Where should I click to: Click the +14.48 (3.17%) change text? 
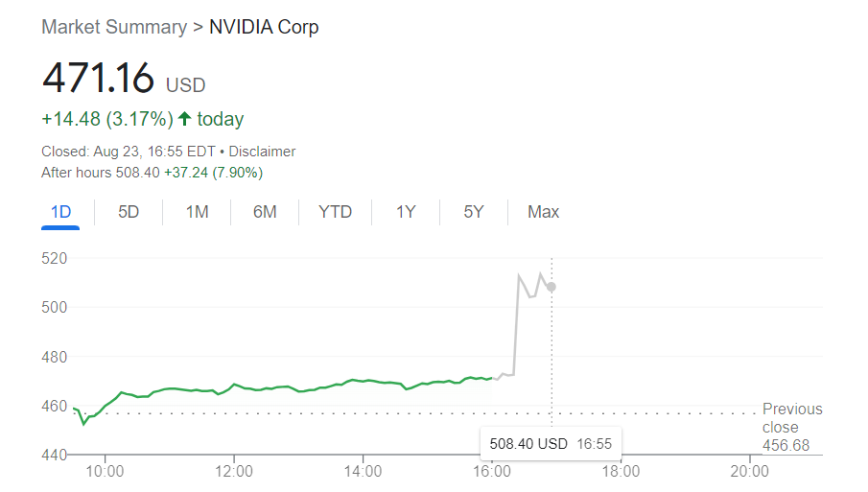(107, 120)
